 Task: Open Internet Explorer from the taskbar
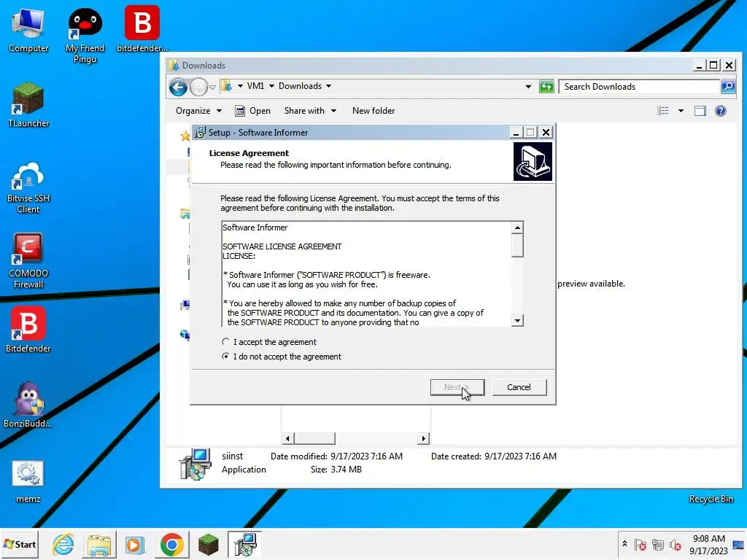click(x=63, y=544)
